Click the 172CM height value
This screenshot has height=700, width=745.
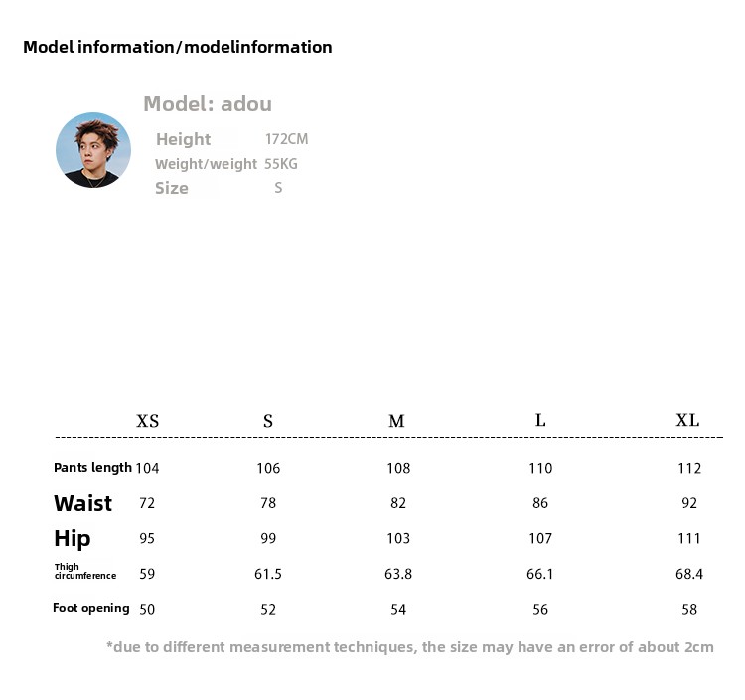(x=286, y=139)
